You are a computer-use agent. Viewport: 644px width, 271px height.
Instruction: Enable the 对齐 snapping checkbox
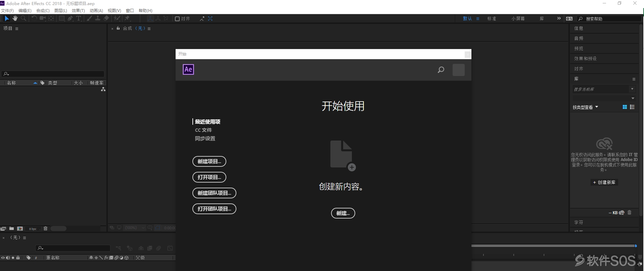tap(177, 19)
